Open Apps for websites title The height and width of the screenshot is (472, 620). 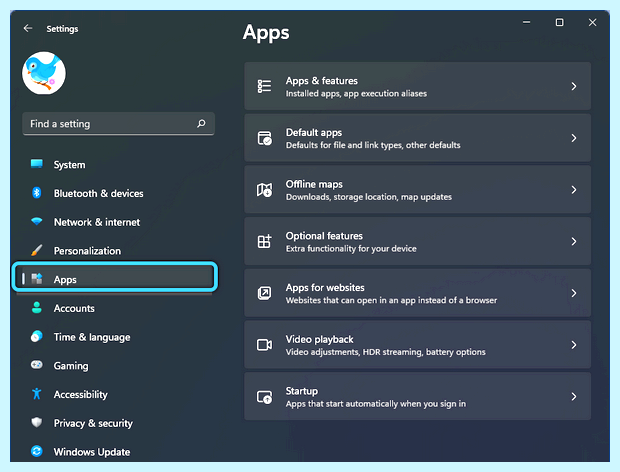(325, 288)
